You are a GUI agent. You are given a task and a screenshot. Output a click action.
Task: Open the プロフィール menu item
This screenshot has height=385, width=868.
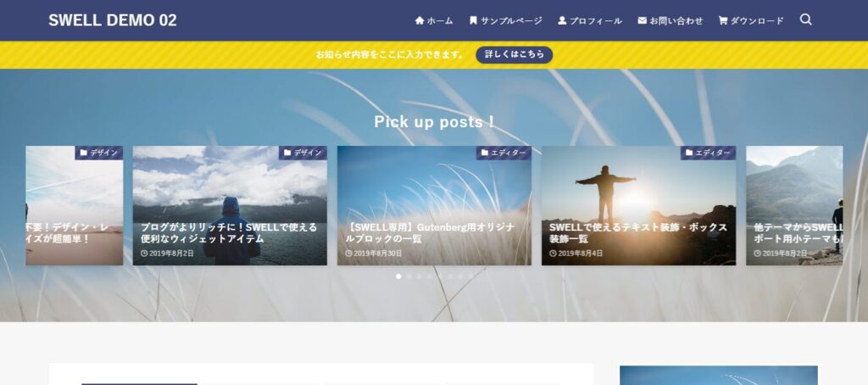[595, 20]
